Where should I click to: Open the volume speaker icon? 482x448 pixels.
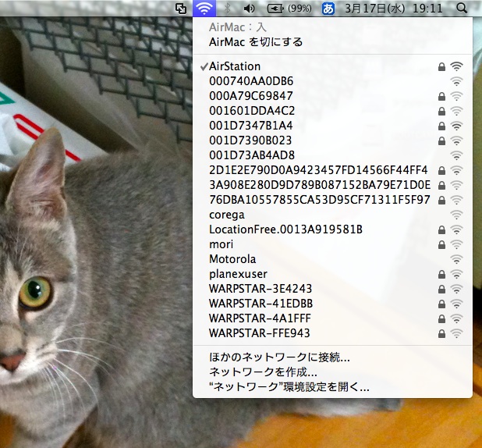tap(250, 9)
